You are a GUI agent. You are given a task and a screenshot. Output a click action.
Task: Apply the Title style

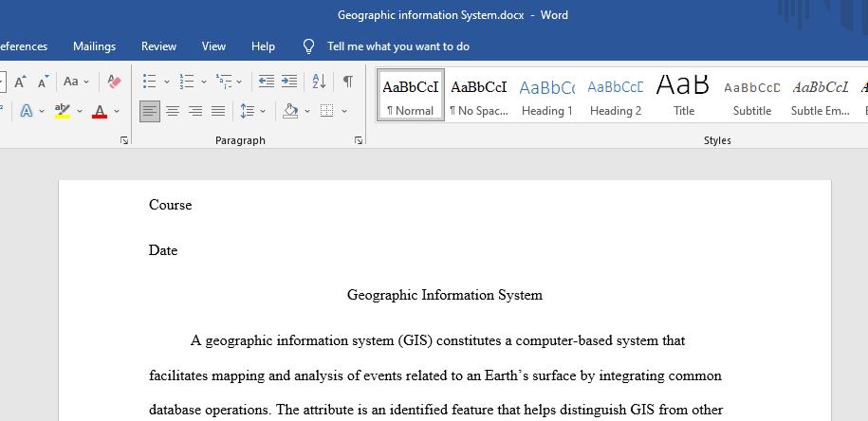pyautogui.click(x=684, y=95)
